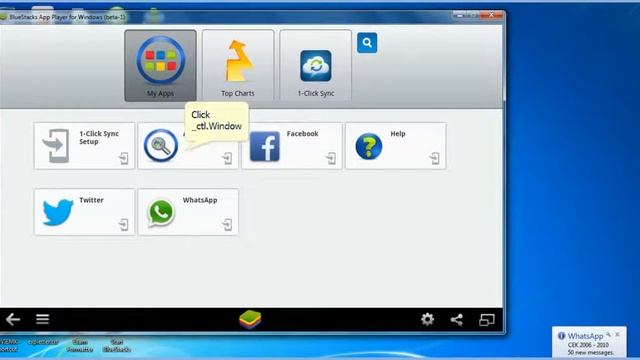Image resolution: width=640 pixels, height=360 pixels.
Task: Close the BlueStacks App Player window
Action: tap(492, 15)
